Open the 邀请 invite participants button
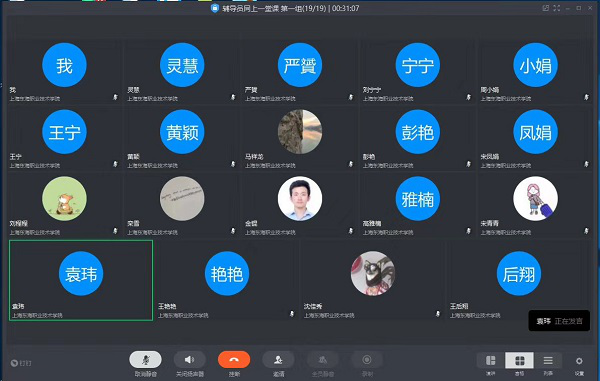Screen dimensions: 600x381 (278, 360)
